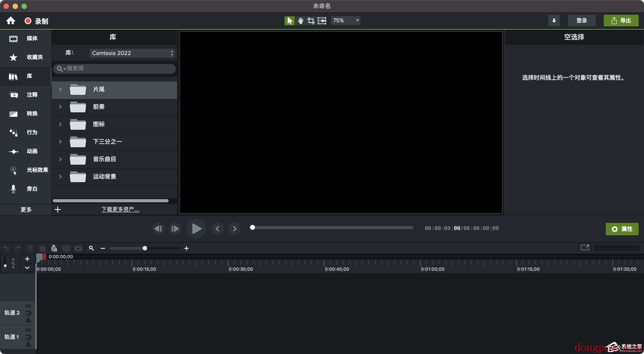Screen dimensions: 644x354
Task: Click the next frame step-forward button
Action: pos(175,229)
